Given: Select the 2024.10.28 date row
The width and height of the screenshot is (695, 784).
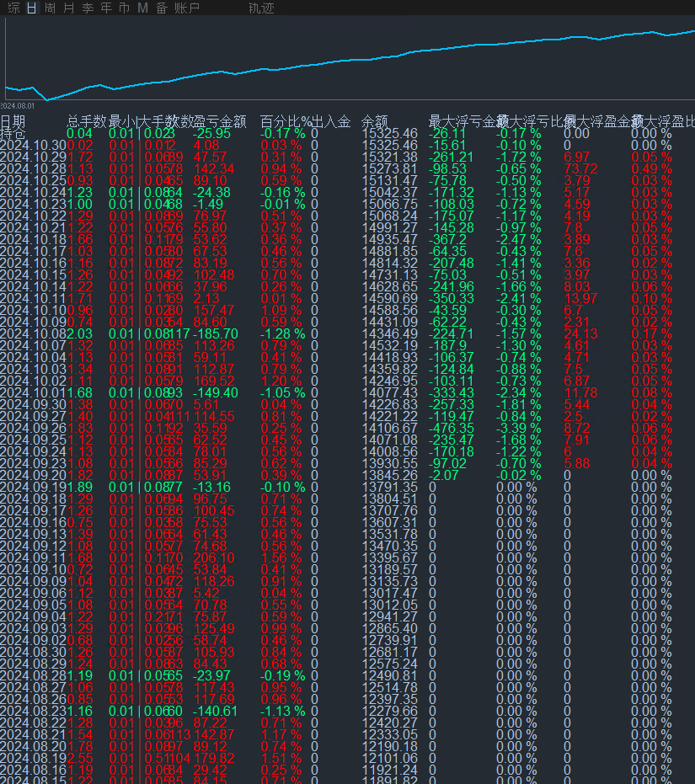Looking at the screenshot, I should [347, 169].
